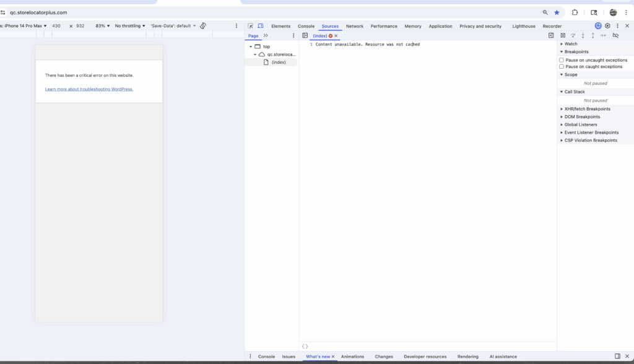Image resolution: width=634 pixels, height=364 pixels.
Task: Select the (index) file in tree
Action: click(x=278, y=63)
